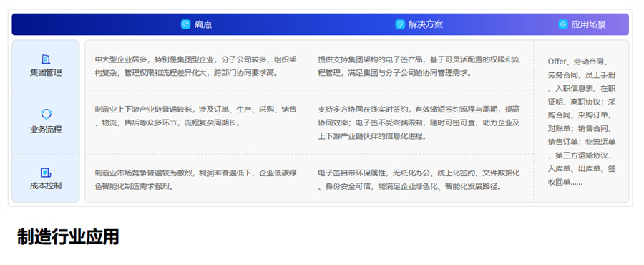644x265 pixels.
Task: Select the 业务流程 row label
Action: tap(46, 130)
